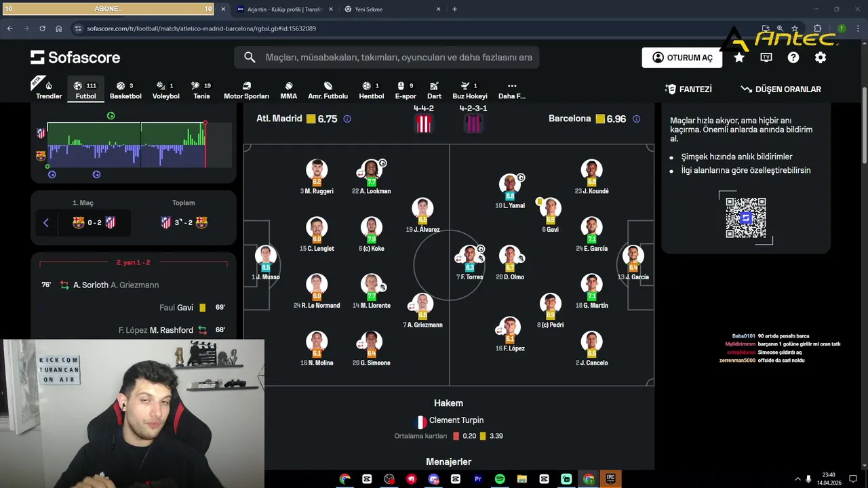Select goalkeeper J. Garcia on the pitch

633,263
